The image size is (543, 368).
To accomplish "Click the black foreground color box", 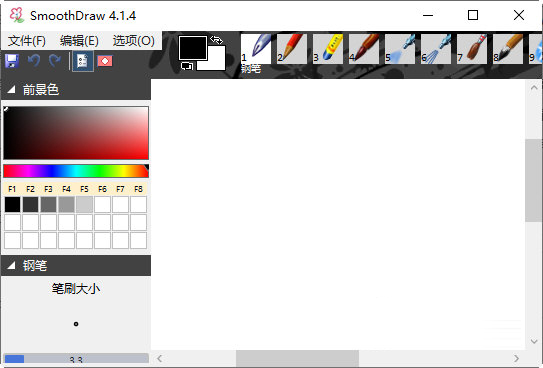I will 193,48.
